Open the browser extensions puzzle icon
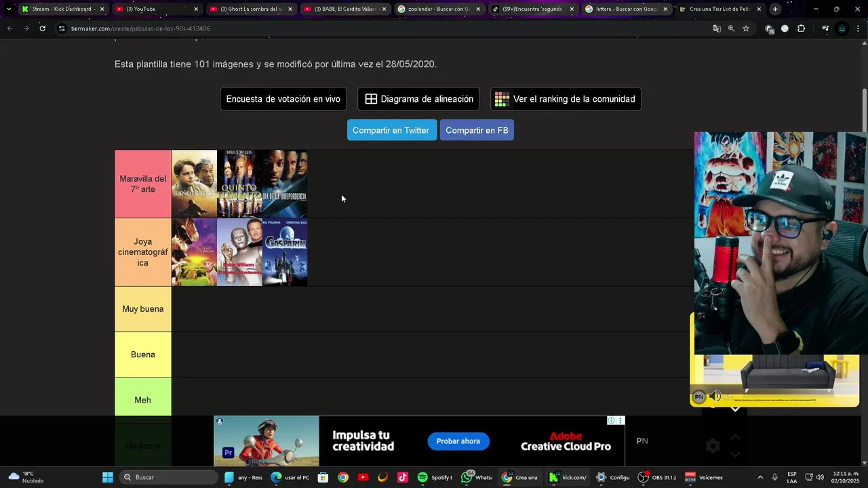Screen dimensions: 868x488 tap(802, 28)
